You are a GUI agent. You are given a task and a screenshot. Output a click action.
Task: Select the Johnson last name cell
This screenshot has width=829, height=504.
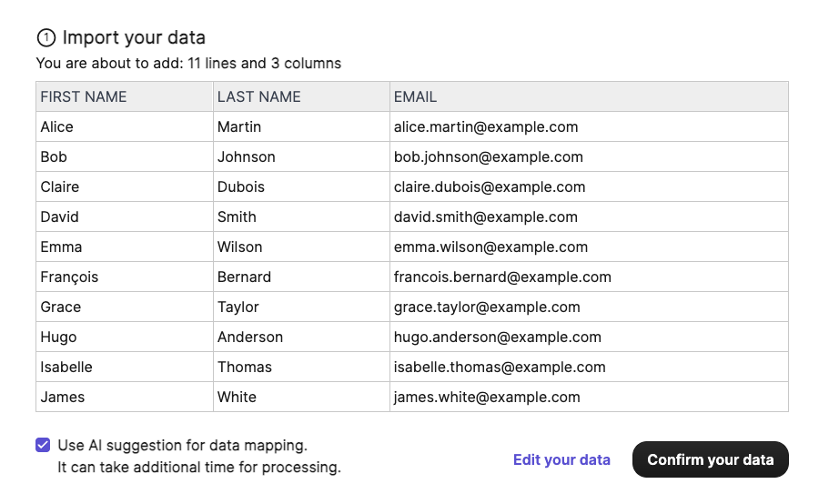point(247,156)
